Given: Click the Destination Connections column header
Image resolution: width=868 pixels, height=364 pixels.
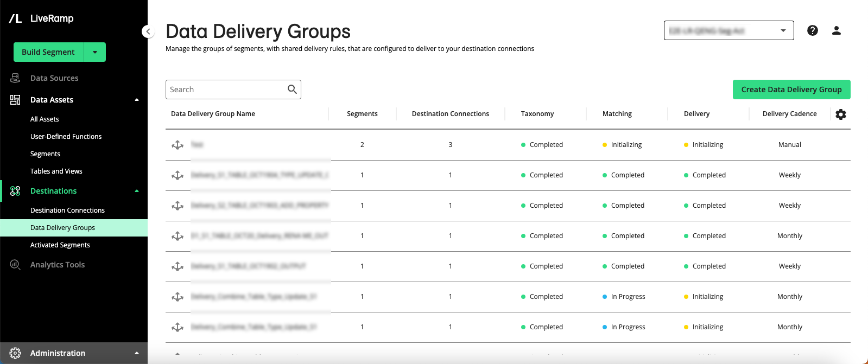Looking at the screenshot, I should point(451,114).
